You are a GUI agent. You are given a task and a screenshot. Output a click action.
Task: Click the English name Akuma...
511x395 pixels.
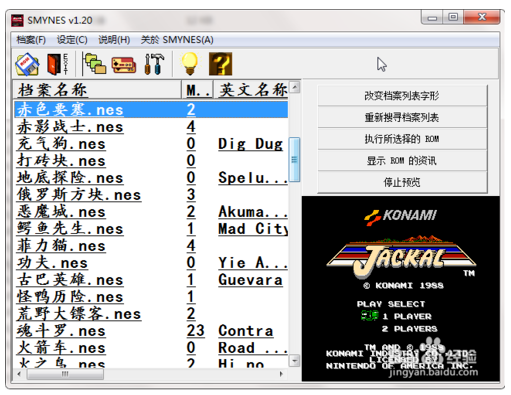click(253, 212)
